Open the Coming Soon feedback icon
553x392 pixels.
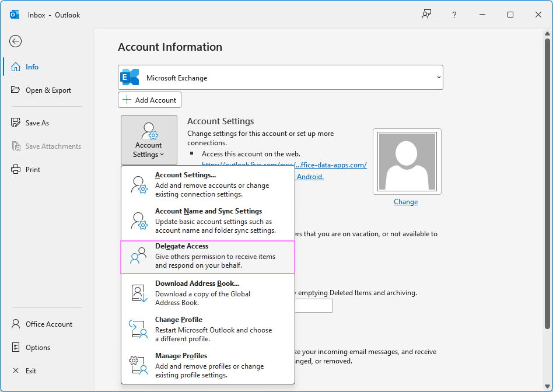coord(426,15)
